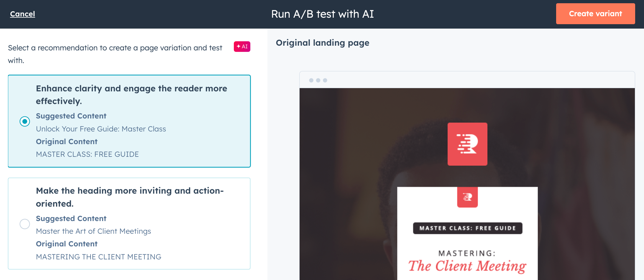Screen dimensions: 644x280
Task: Click 'Suggested Content' label in first card
Action: pos(71,116)
